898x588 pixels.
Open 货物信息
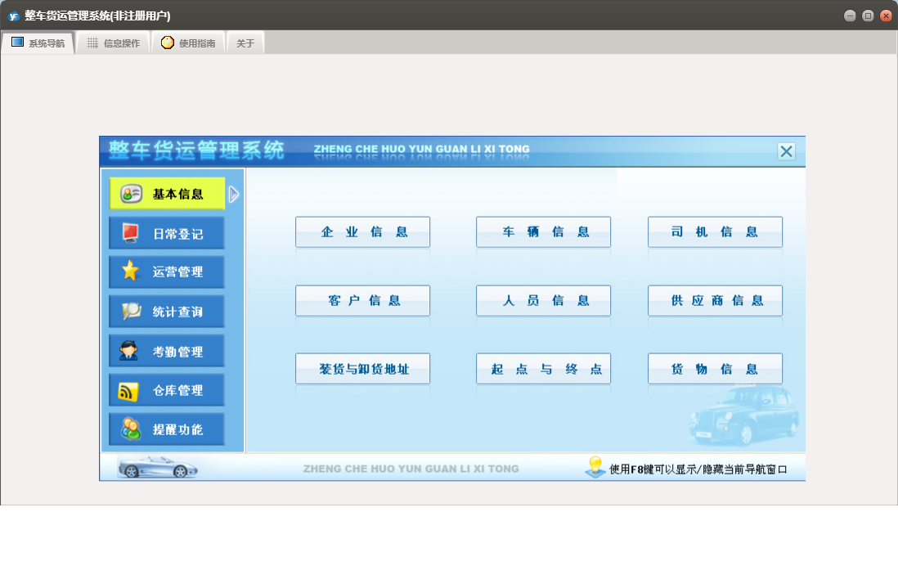click(x=716, y=369)
